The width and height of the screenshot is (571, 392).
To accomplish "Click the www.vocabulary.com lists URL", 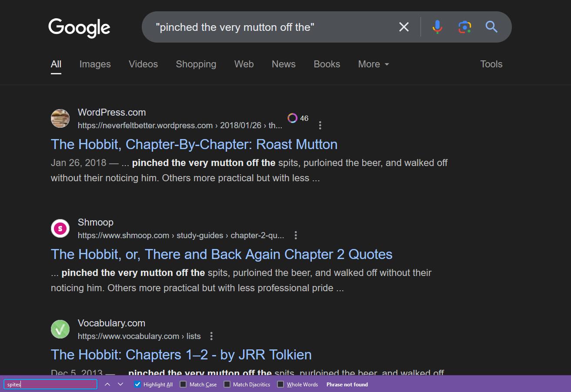I will coord(139,336).
